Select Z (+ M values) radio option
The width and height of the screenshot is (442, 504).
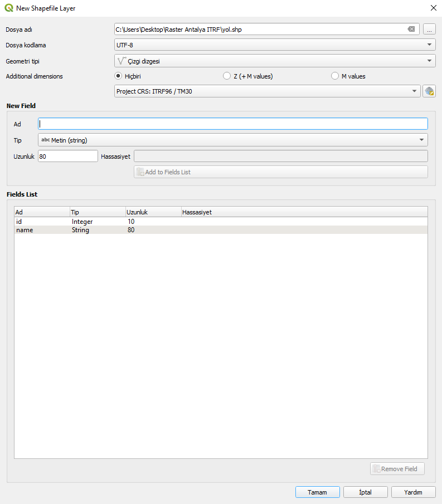[x=227, y=76]
